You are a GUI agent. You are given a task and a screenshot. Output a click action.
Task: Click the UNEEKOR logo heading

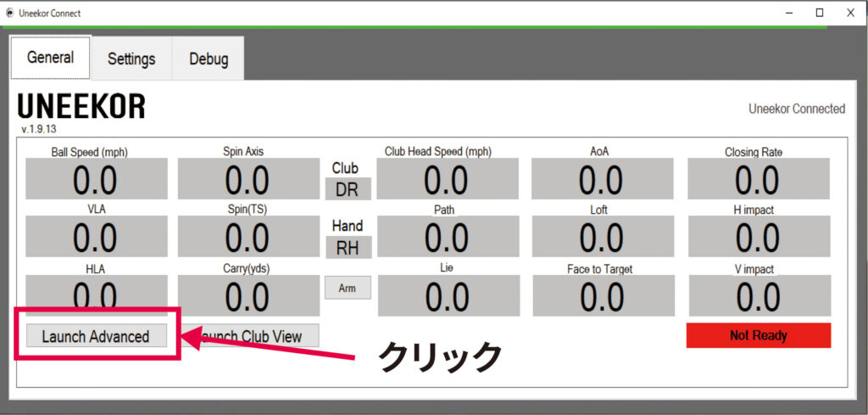click(x=82, y=106)
